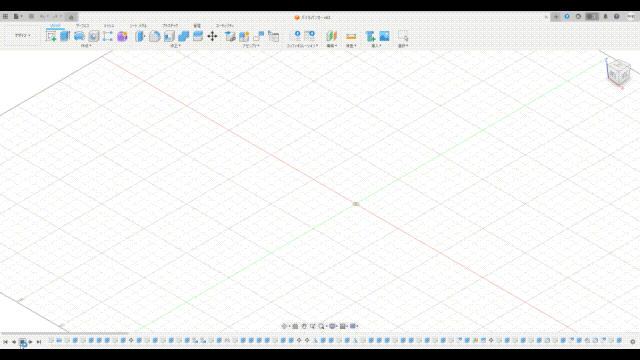This screenshot has width=640, height=360.
Task: Click the Home button in title bar
Action: (71, 17)
